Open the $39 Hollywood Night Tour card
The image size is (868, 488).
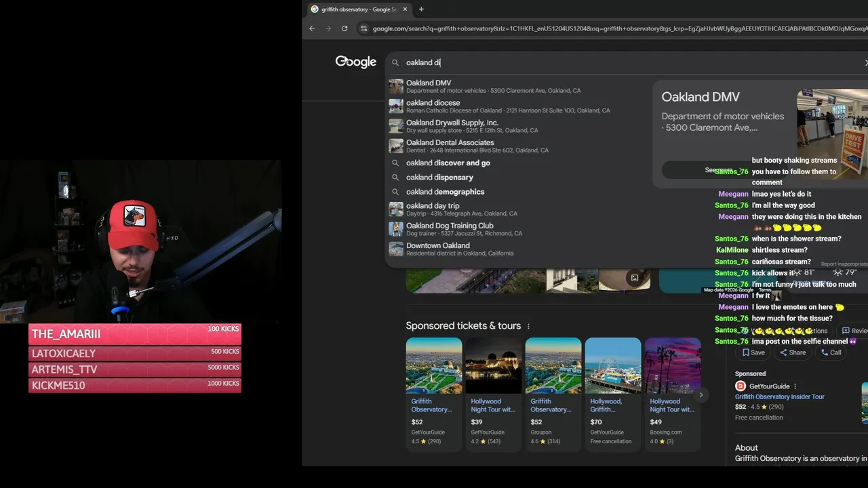494,393
